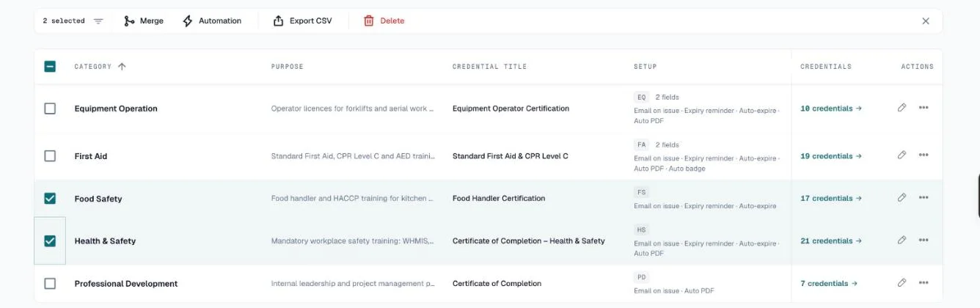Click purpose text 'Internal leadership and project management'
The image size is (980, 308).
(x=353, y=284)
